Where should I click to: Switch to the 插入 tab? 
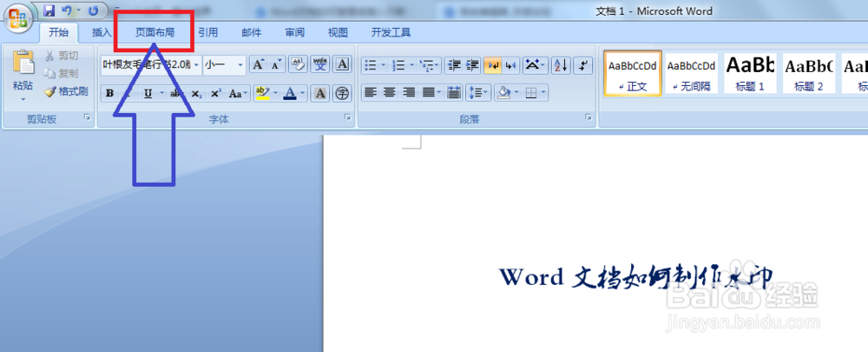point(102,33)
